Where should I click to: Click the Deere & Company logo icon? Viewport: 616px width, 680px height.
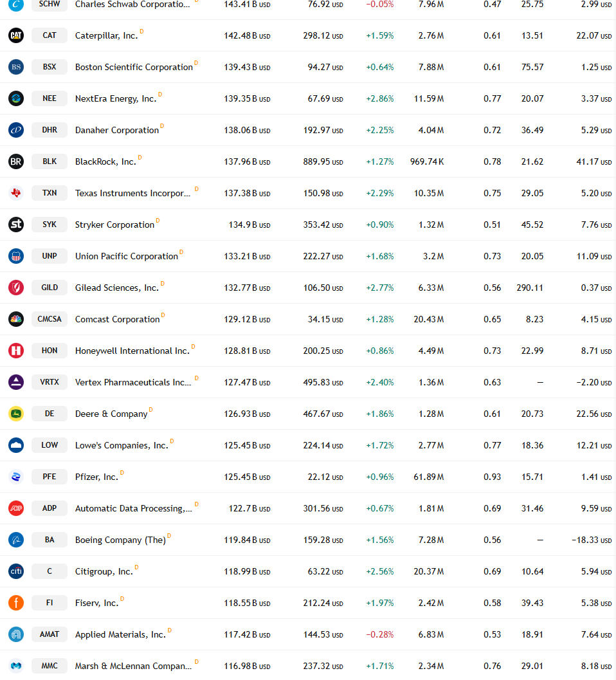coord(16,414)
